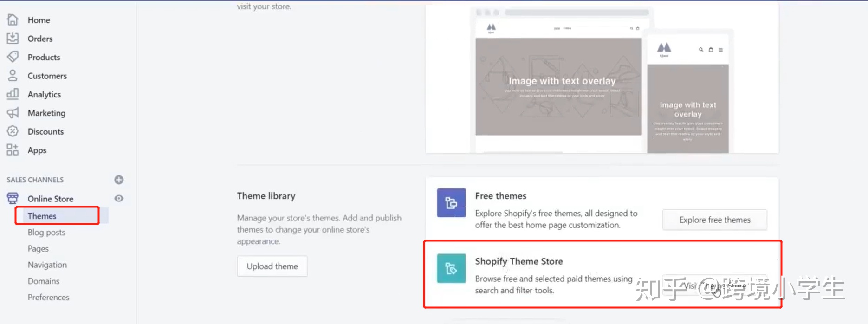The height and width of the screenshot is (324, 868).
Task: Click the teal Shopify Theme Store icon
Action: coord(451,268)
